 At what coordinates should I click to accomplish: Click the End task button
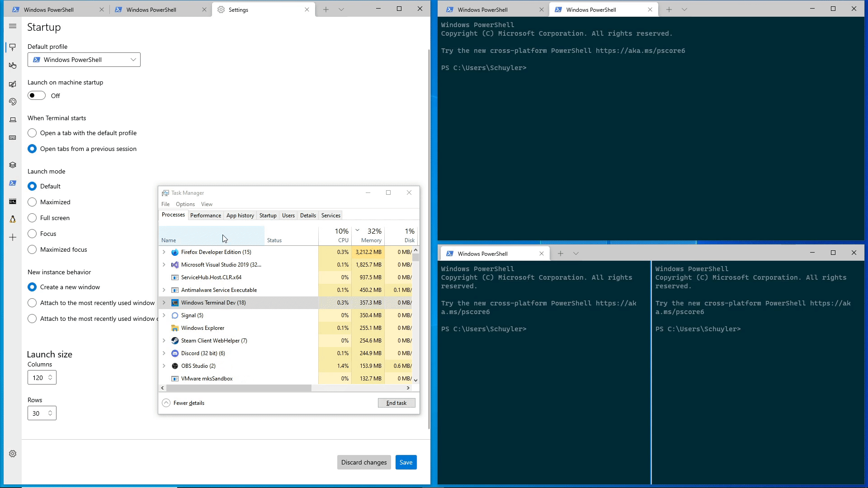pos(396,403)
